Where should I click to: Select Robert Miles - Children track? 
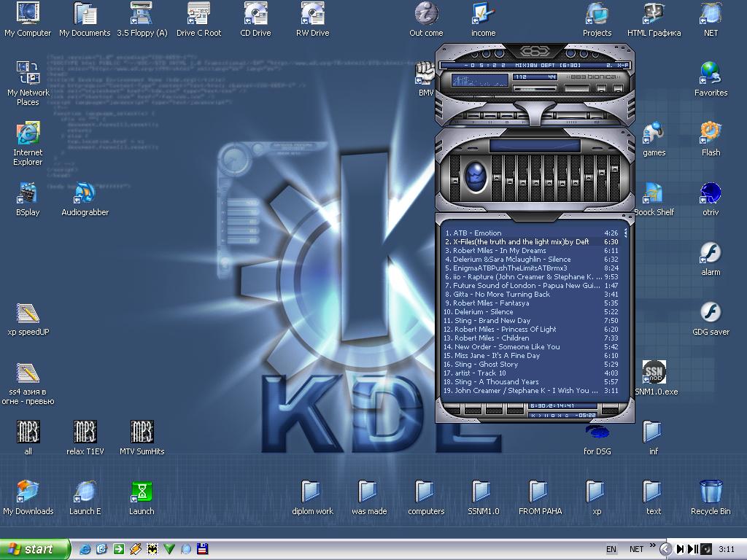(531, 338)
